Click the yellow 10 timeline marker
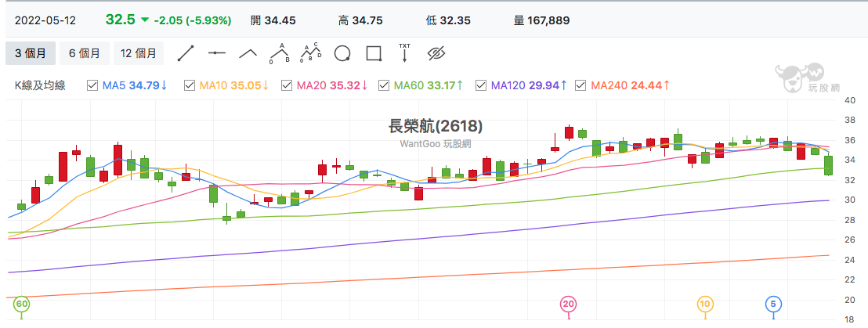Viewport: 868px width, 328px height. [x=705, y=304]
